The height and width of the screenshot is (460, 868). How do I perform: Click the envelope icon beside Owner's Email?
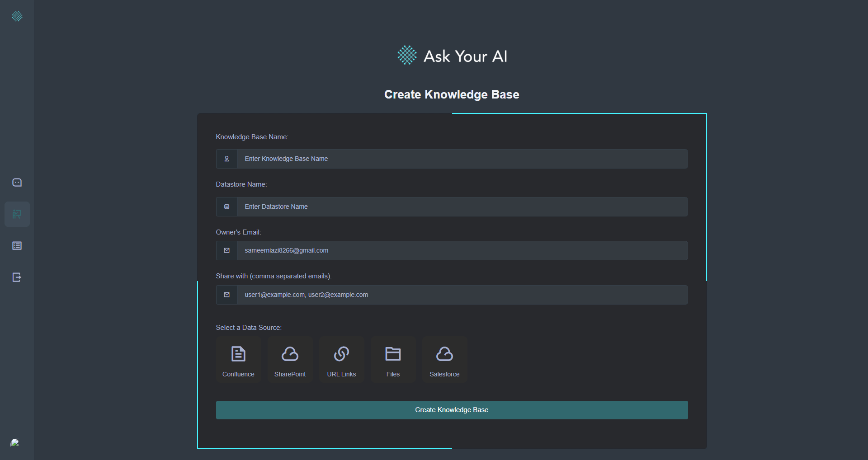[x=226, y=251]
